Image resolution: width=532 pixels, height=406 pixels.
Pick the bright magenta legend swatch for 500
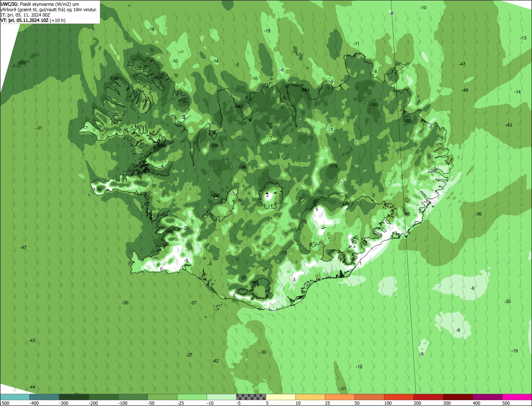517,397
